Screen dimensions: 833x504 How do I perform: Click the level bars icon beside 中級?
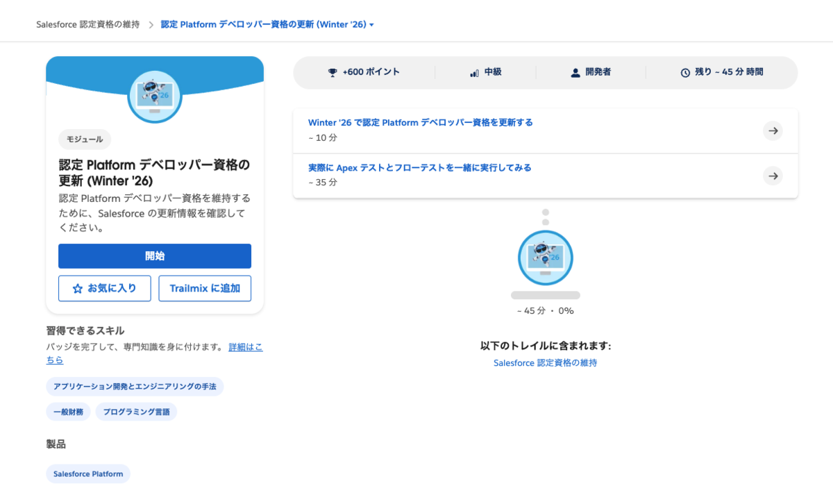[475, 72]
